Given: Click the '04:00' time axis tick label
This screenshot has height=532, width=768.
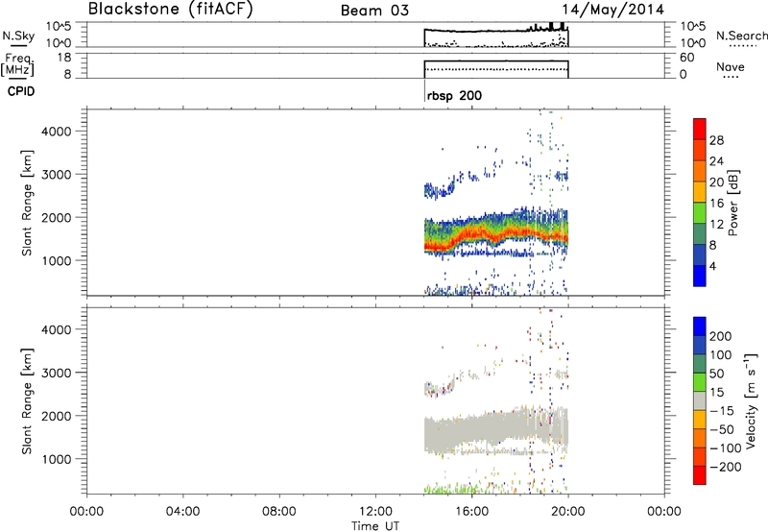Looking at the screenshot, I should pos(182,512).
